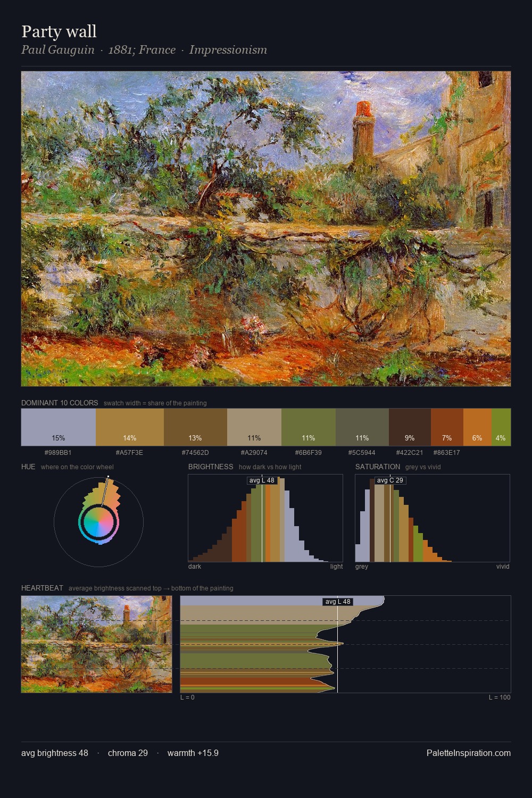The height and width of the screenshot is (798, 532).
Task: Click the SATURATION section heading
Action: pyautogui.click(x=378, y=467)
